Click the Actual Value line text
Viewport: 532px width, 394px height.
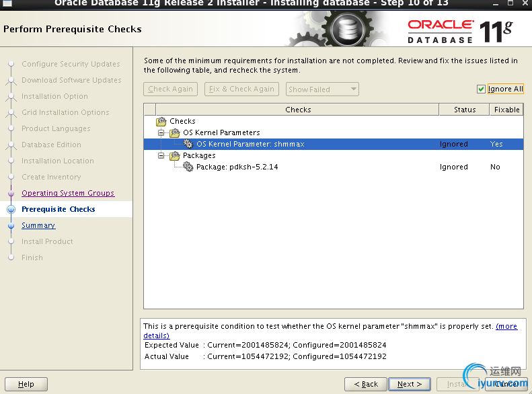pos(265,356)
